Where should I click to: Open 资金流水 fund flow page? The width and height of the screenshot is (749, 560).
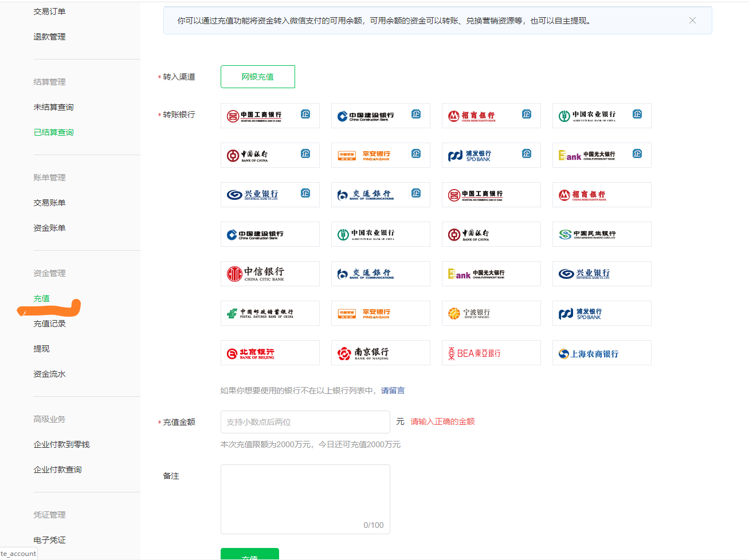tap(49, 374)
